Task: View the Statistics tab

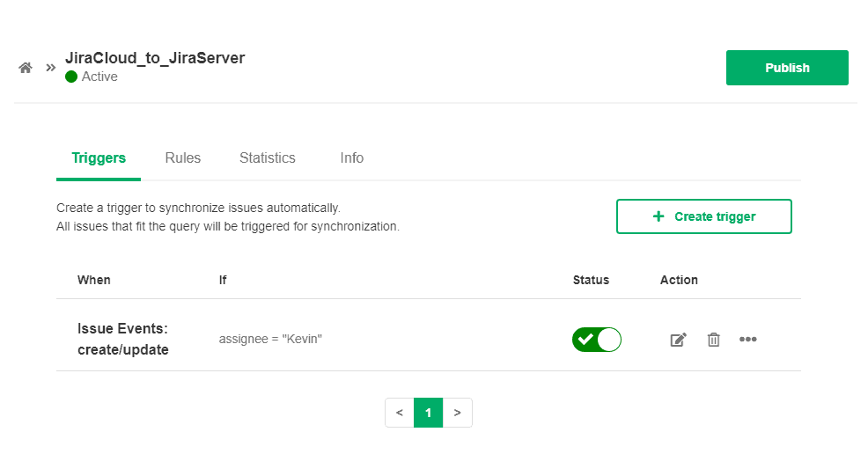Action: 268,158
